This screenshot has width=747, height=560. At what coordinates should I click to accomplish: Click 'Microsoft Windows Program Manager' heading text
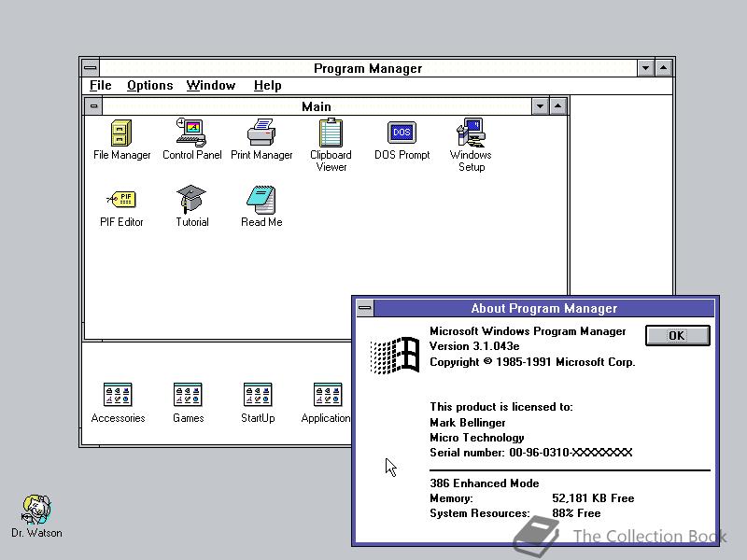click(528, 331)
